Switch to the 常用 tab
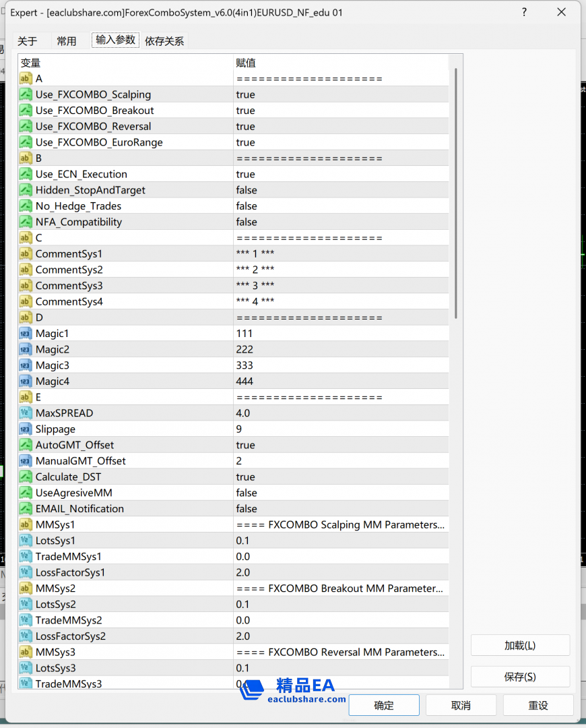Screen dimensions: 586x728 67,41
